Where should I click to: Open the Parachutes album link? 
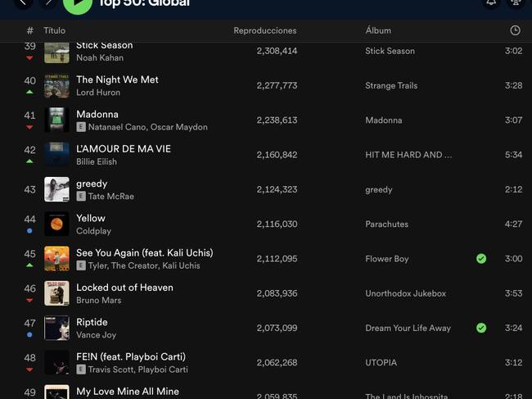(x=386, y=224)
